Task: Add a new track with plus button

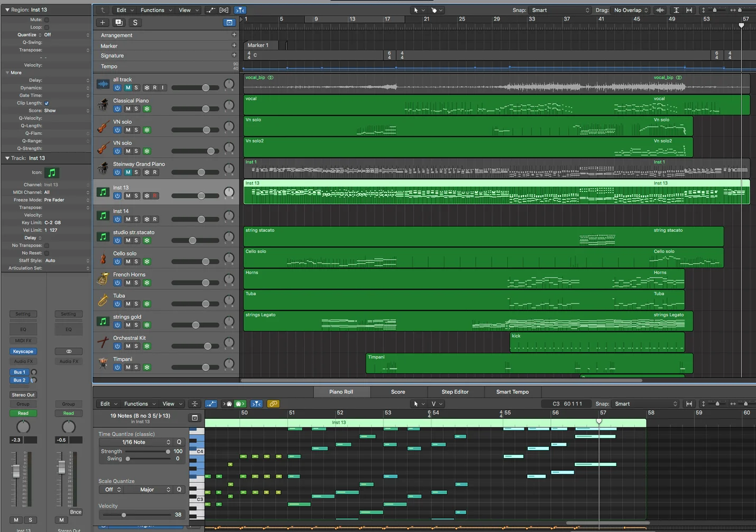Action: [103, 23]
